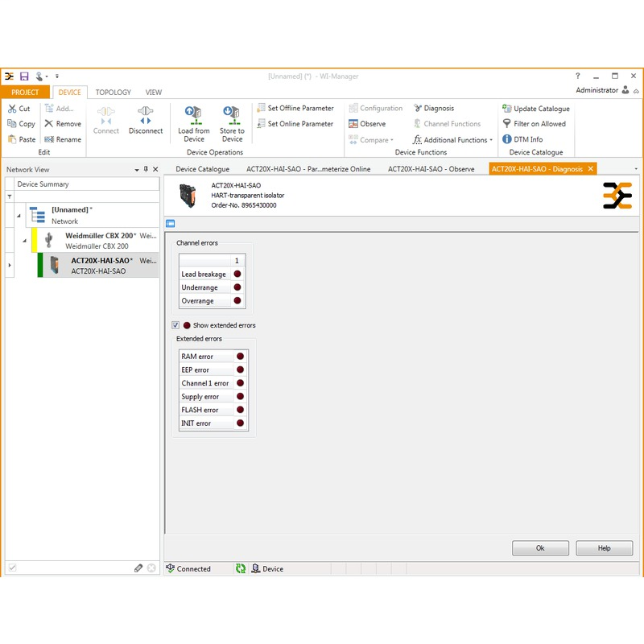Switch to the VIEW ribbon tab

[x=154, y=93]
